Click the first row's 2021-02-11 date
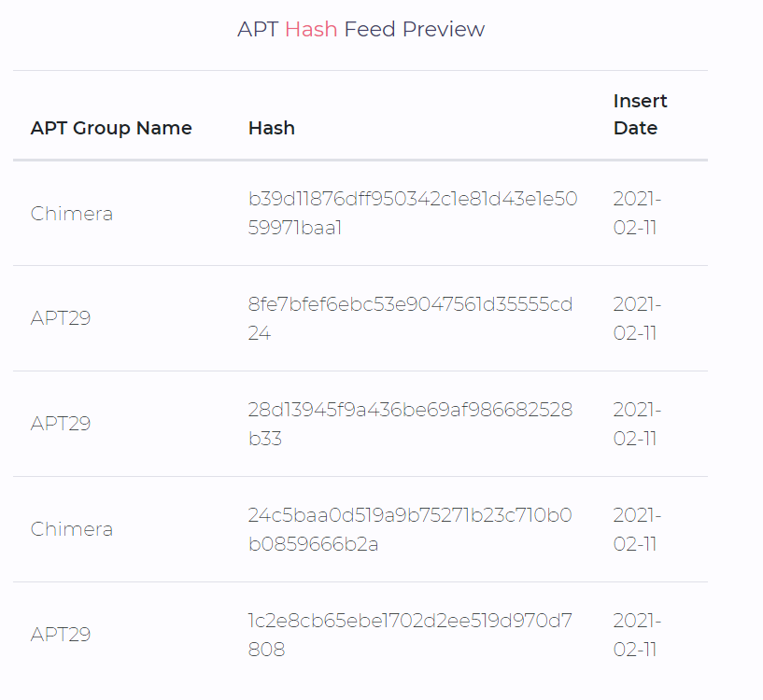This screenshot has height=700, width=763. 637,213
